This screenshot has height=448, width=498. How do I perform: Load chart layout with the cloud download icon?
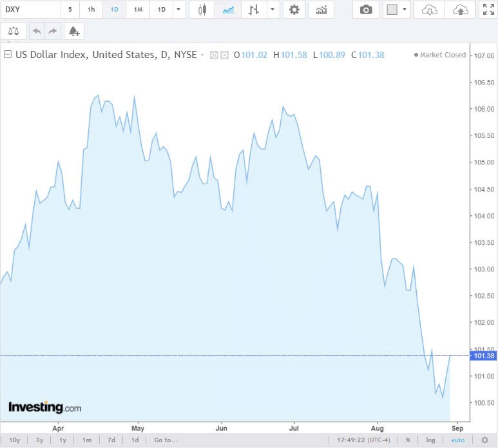coord(430,10)
